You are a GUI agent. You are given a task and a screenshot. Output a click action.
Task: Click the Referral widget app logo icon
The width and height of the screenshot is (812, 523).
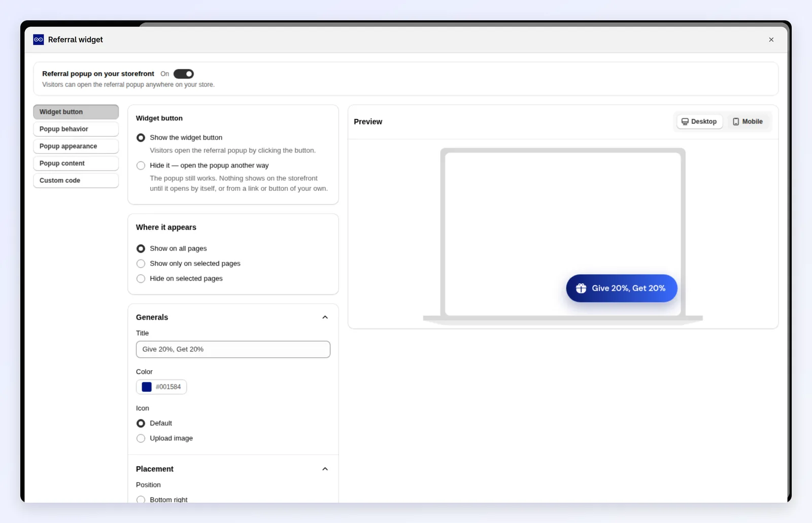click(39, 40)
